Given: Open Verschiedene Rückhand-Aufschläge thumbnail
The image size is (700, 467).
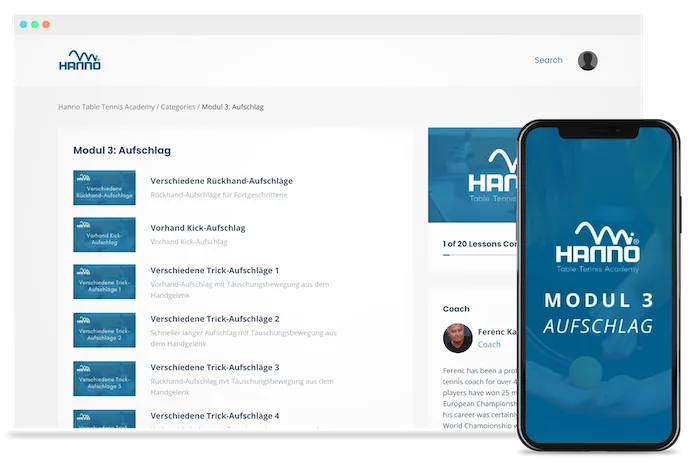Looking at the screenshot, I should pos(104,188).
